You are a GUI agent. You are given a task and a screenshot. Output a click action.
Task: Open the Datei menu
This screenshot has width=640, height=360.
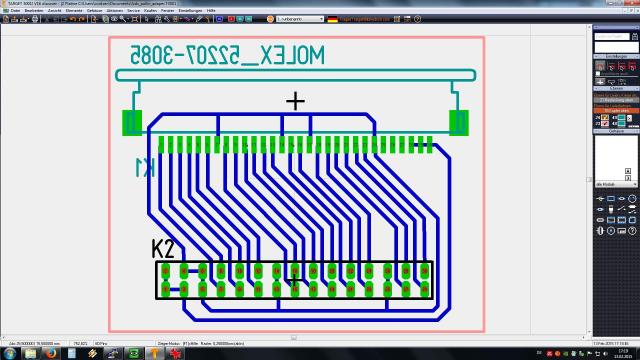[16, 11]
